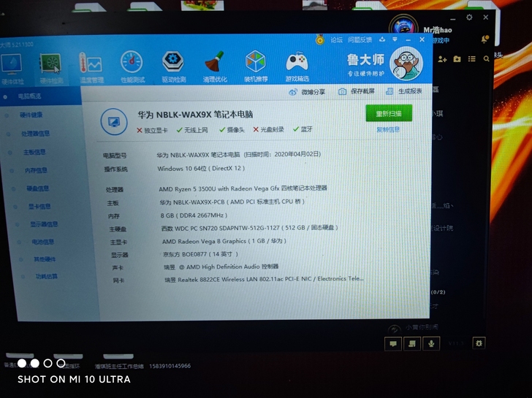Click 保存截屏 to save screenshot

[x=357, y=91]
